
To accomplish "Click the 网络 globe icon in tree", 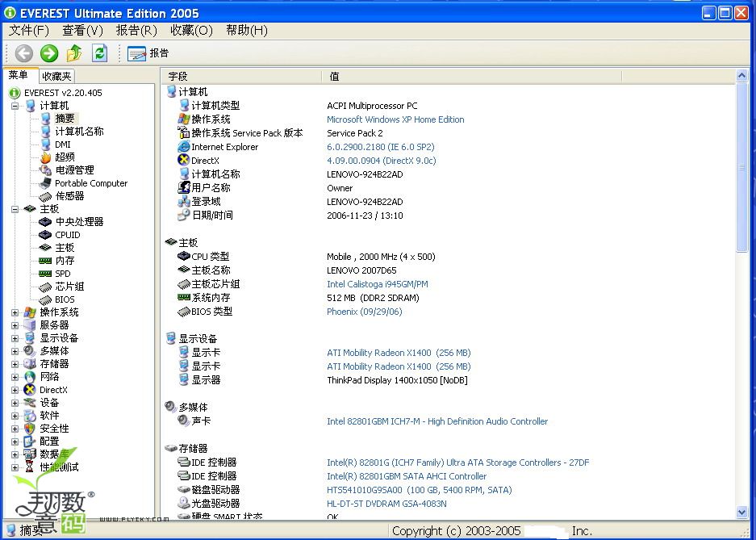I will [30, 377].
